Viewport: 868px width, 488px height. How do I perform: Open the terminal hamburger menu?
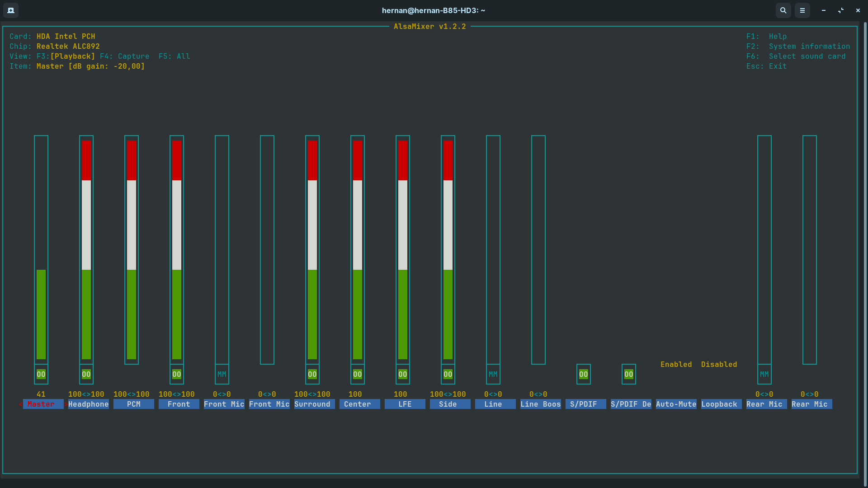coord(802,10)
